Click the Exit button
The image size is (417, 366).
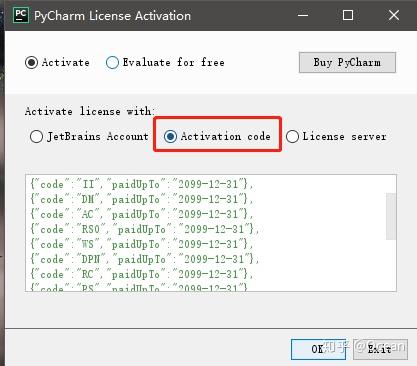point(380,349)
